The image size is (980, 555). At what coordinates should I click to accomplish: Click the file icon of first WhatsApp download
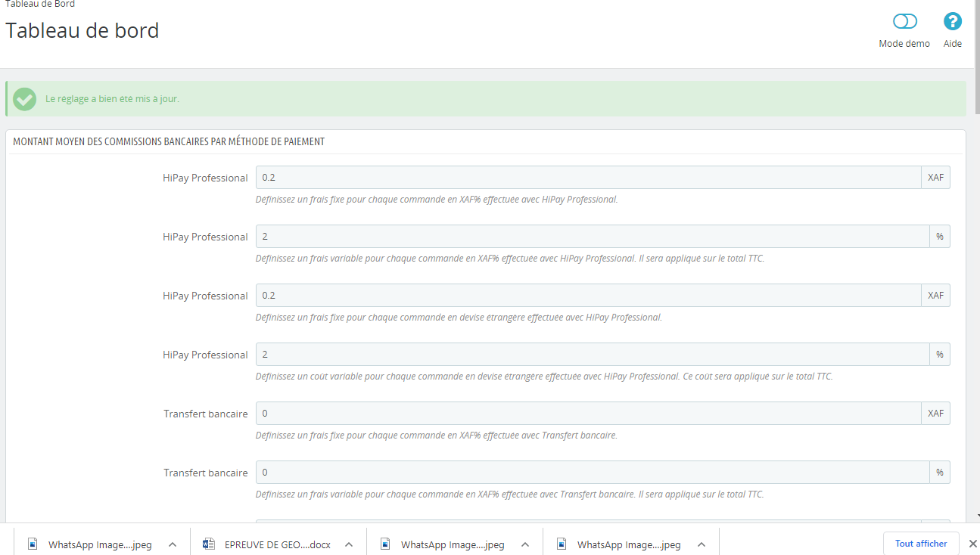33,544
